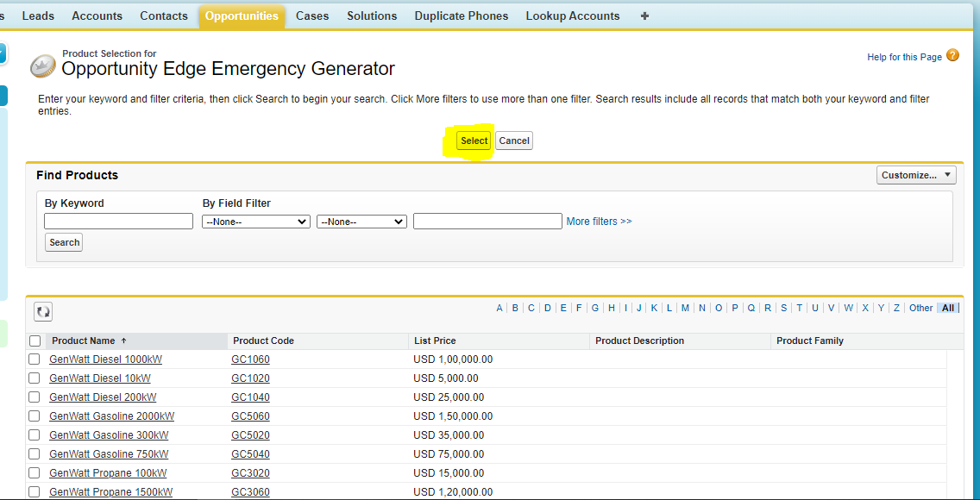
Task: Click the help question mark icon
Action: pyautogui.click(x=952, y=56)
